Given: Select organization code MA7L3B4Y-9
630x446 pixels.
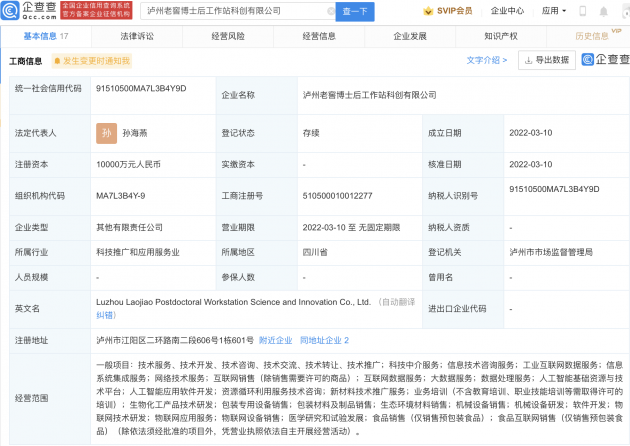Looking at the screenshot, I should (x=121, y=196).
